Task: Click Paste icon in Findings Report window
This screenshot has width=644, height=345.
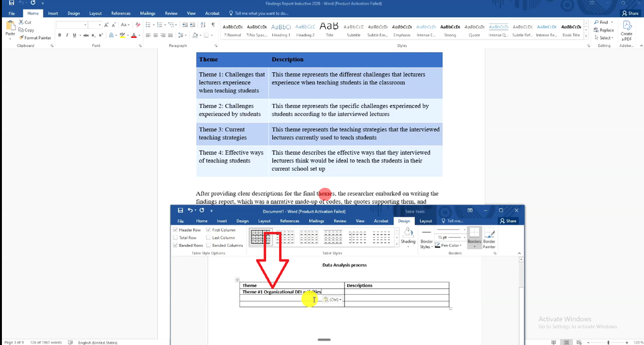Action: (x=10, y=26)
